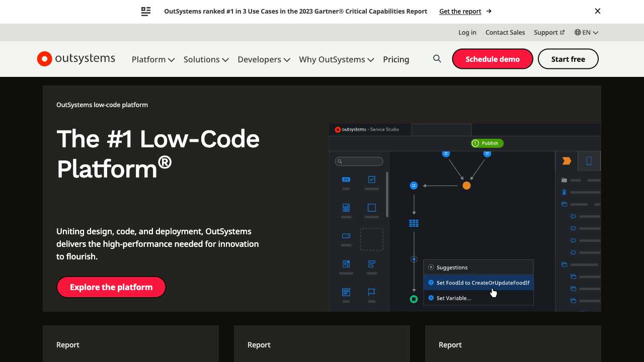644x362 pixels.
Task: Open the EN language dropdown
Action: [587, 32]
